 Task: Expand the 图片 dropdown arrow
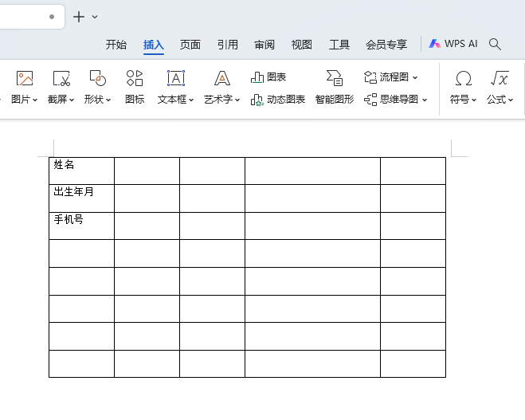click(x=35, y=100)
